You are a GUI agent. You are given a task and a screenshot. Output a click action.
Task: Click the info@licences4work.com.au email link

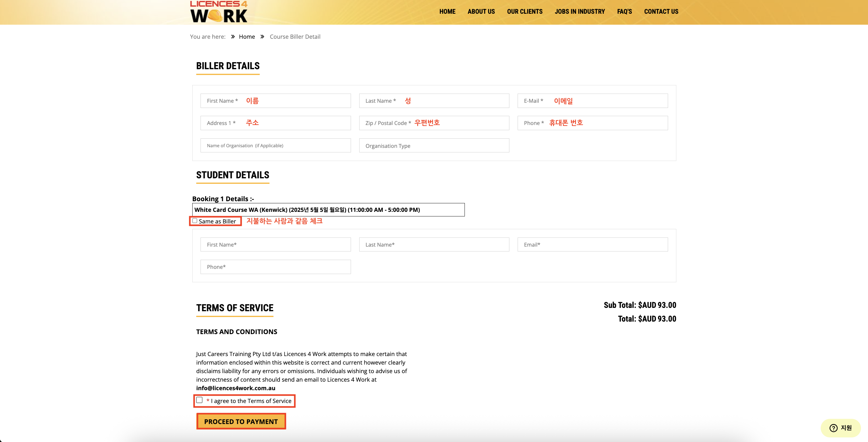236,388
